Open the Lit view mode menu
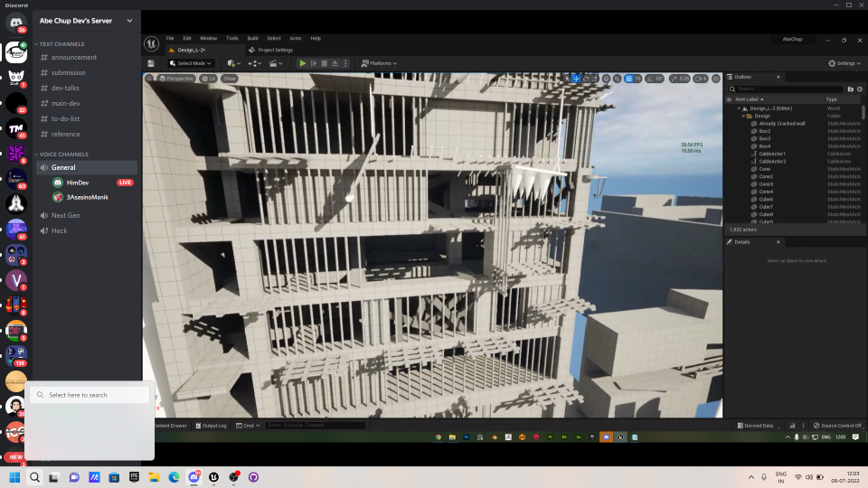This screenshot has height=488, width=868. (x=209, y=79)
